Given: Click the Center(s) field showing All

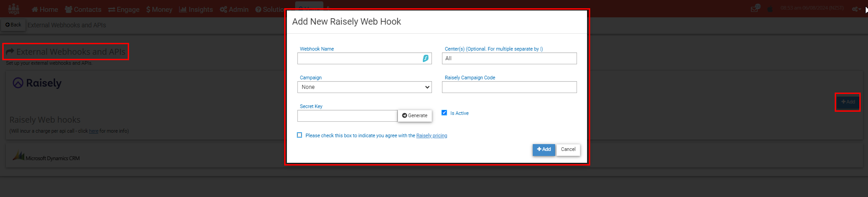Looking at the screenshot, I should coord(509,58).
